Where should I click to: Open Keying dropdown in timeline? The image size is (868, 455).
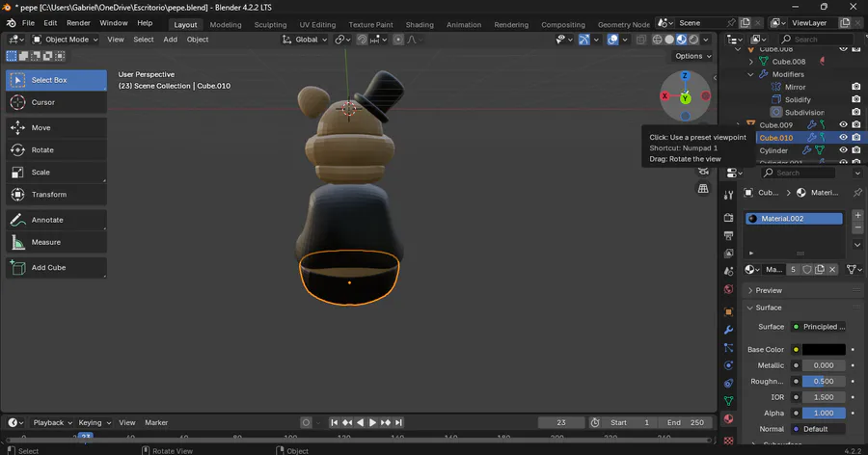(x=95, y=423)
